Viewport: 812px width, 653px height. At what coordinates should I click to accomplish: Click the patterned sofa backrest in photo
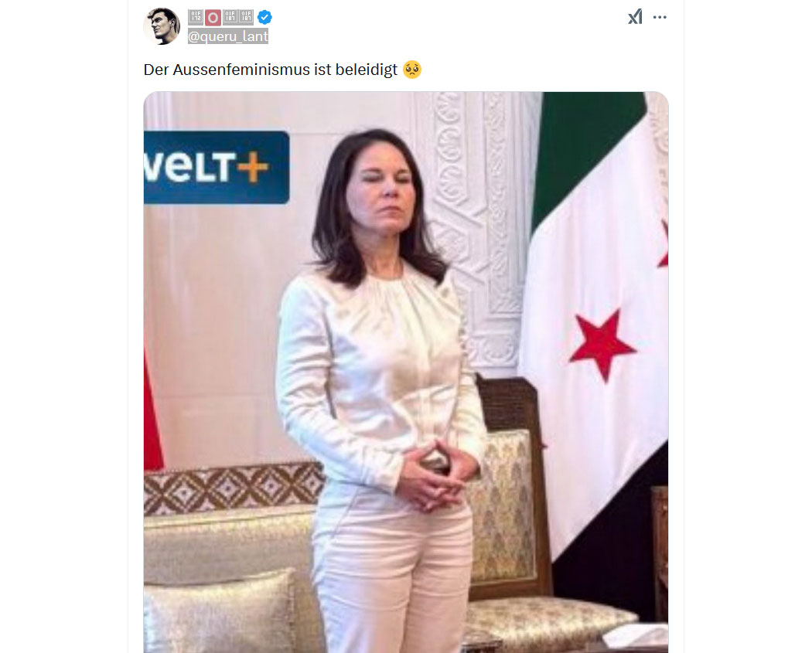click(233, 489)
